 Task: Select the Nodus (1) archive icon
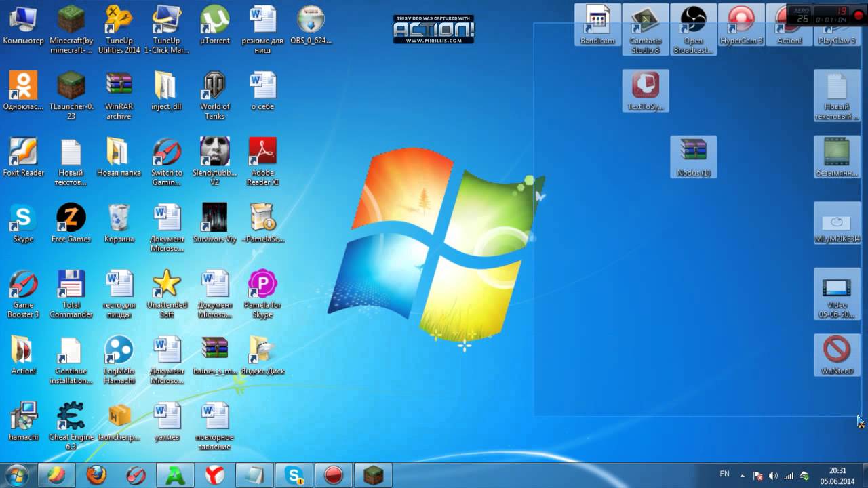click(693, 157)
